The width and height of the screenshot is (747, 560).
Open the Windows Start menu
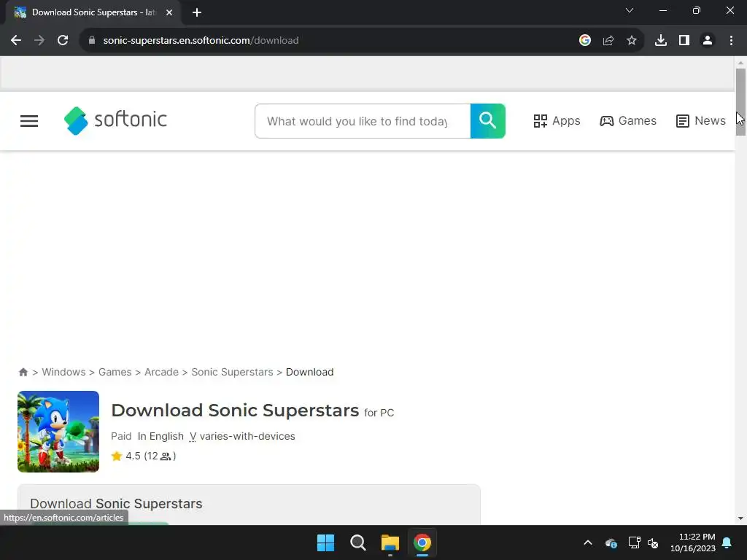coord(326,542)
